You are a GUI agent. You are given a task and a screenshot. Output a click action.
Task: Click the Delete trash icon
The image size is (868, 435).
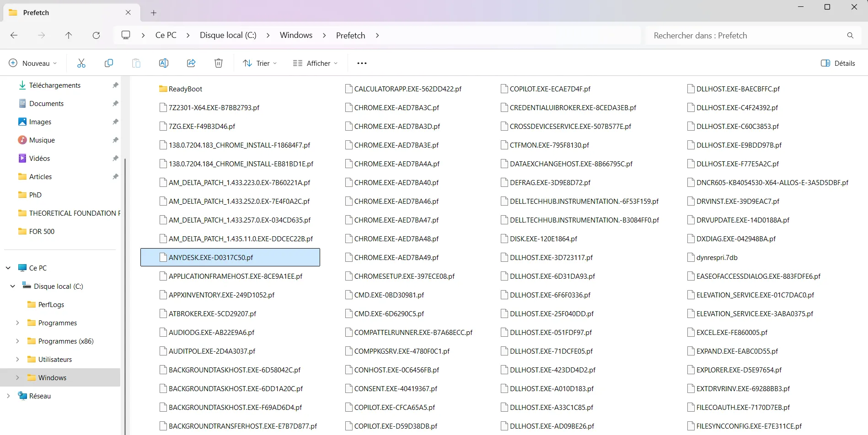coord(219,63)
